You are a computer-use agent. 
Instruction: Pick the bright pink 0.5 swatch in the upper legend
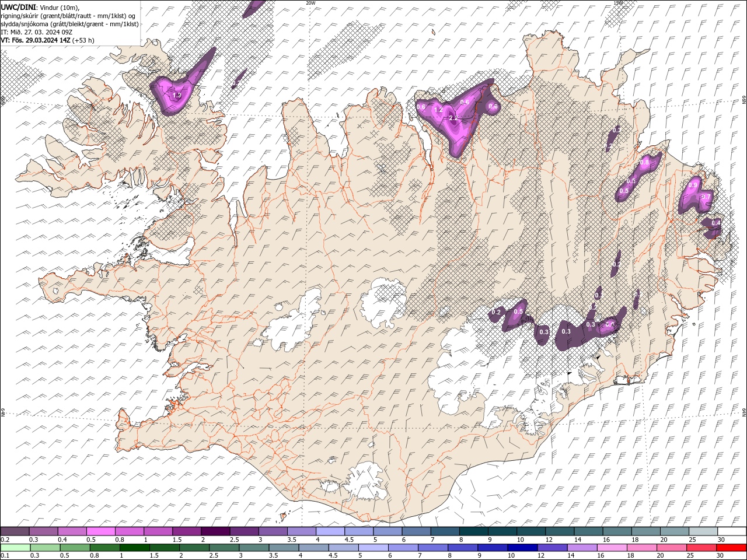click(x=100, y=531)
